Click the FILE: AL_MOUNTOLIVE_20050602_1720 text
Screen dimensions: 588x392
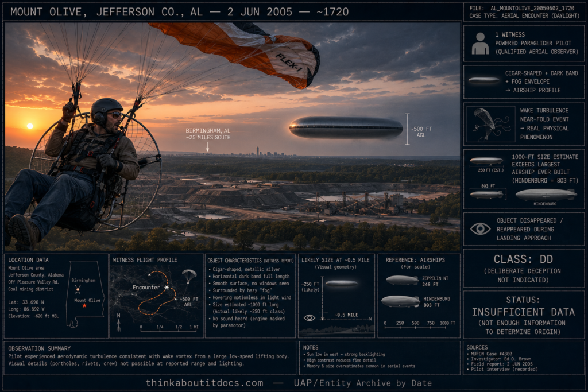point(521,8)
